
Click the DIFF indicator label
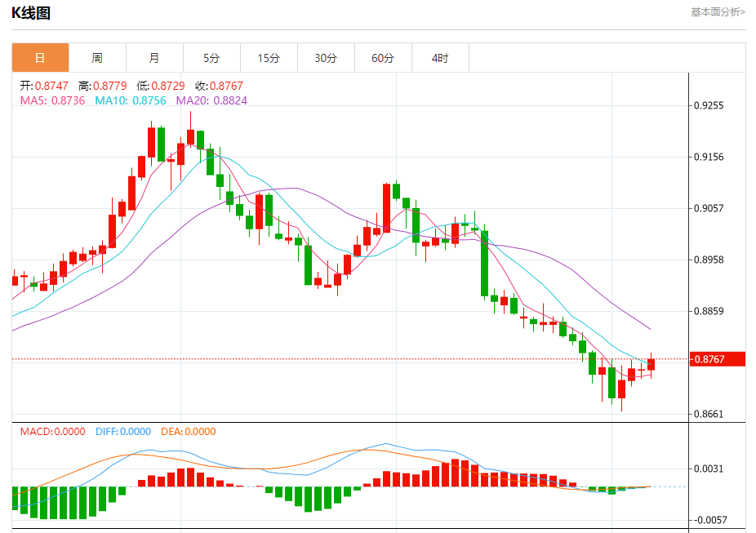pos(122,432)
